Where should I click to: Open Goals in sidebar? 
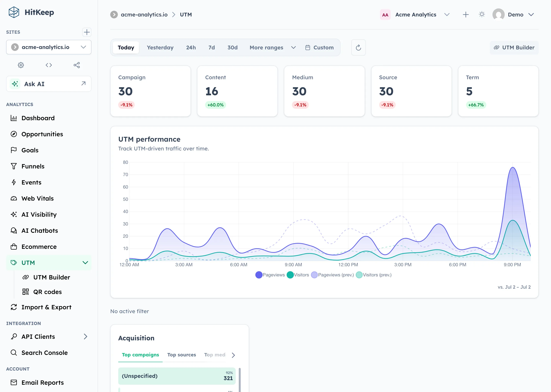(49, 150)
